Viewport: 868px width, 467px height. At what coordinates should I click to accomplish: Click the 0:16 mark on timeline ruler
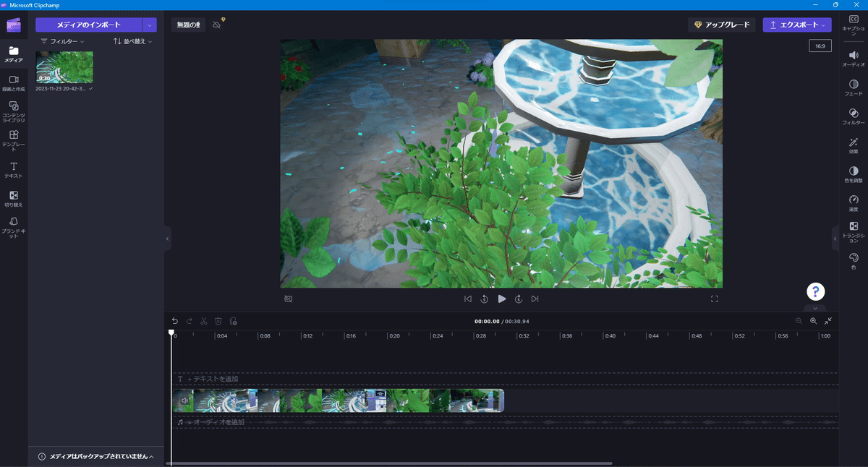(x=350, y=335)
